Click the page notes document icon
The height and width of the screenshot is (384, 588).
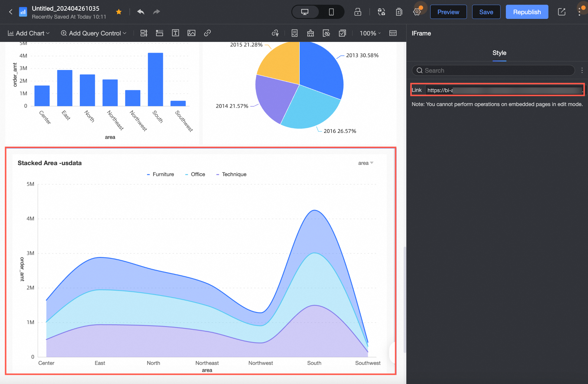point(295,33)
